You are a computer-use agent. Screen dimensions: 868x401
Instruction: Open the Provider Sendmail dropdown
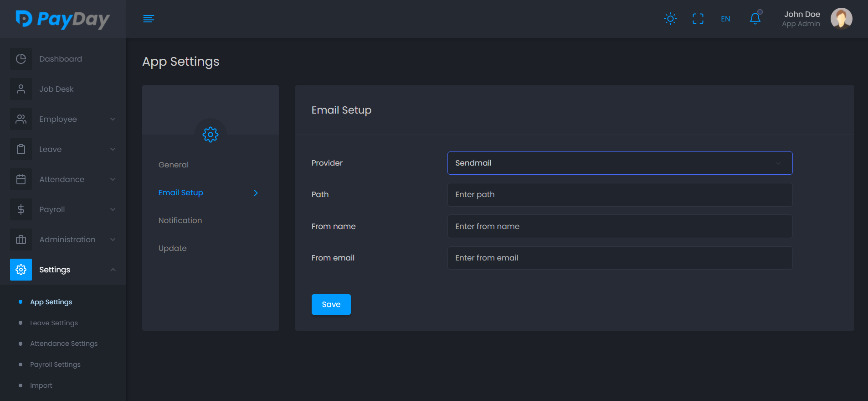click(x=620, y=163)
